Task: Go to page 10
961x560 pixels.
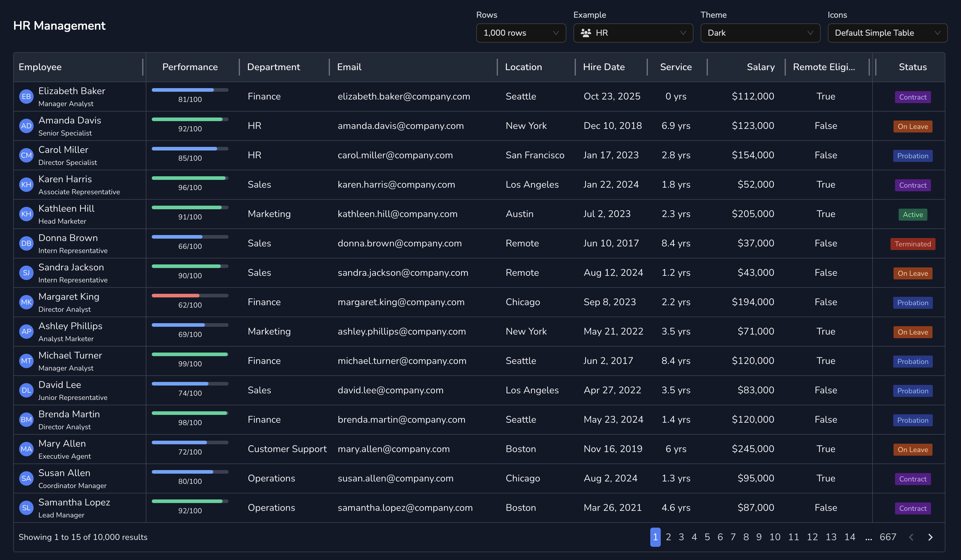Action: [x=774, y=537]
